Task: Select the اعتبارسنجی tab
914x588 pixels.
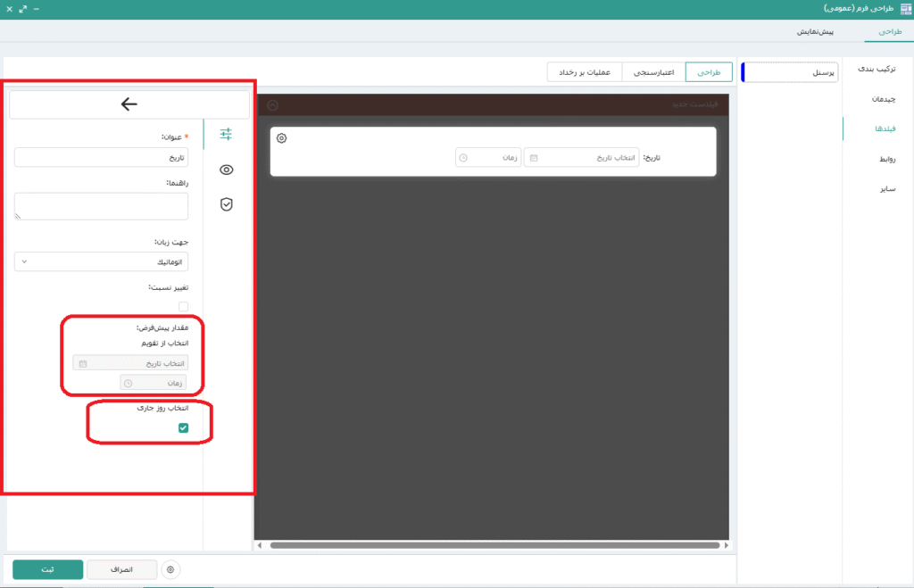Action: tap(652, 72)
